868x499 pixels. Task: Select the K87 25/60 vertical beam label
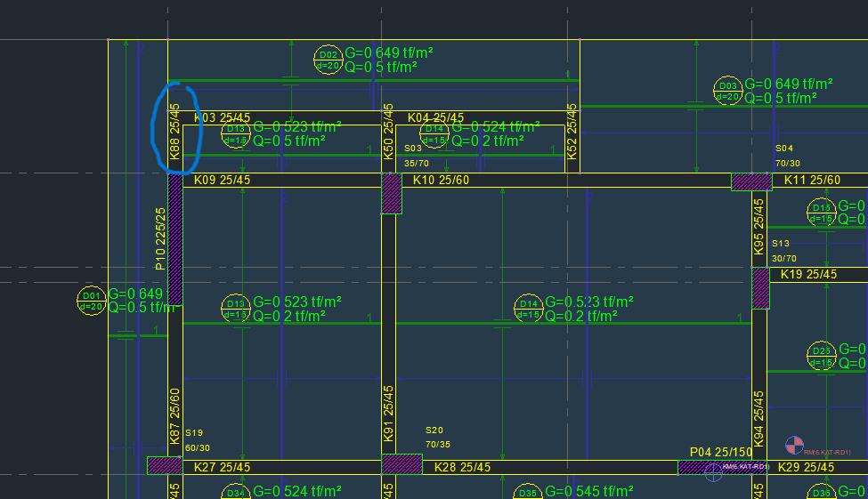click(175, 415)
